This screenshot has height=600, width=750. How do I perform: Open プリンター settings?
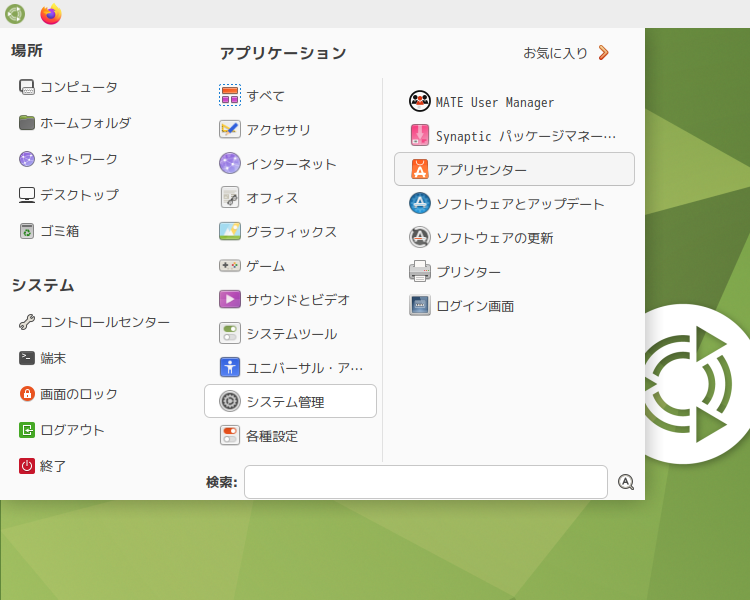pos(514,271)
